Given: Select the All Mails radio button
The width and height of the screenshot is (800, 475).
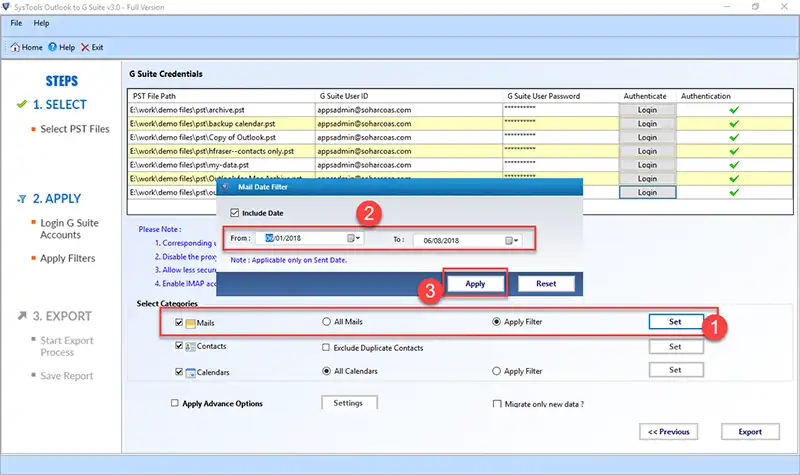Looking at the screenshot, I should (x=327, y=321).
